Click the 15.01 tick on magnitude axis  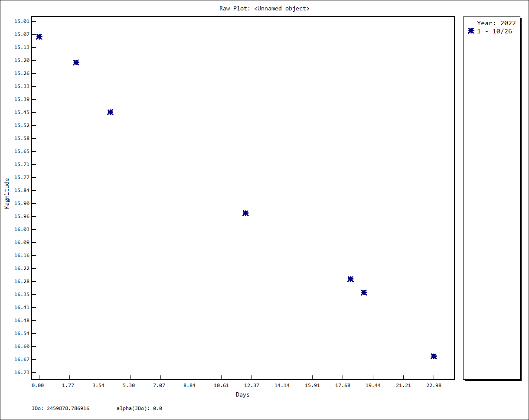pos(22,21)
